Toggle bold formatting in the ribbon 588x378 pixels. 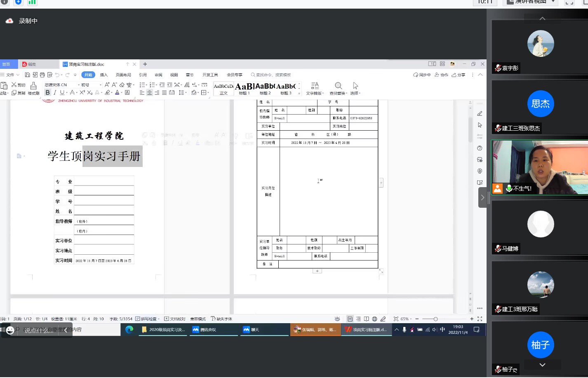[47, 93]
